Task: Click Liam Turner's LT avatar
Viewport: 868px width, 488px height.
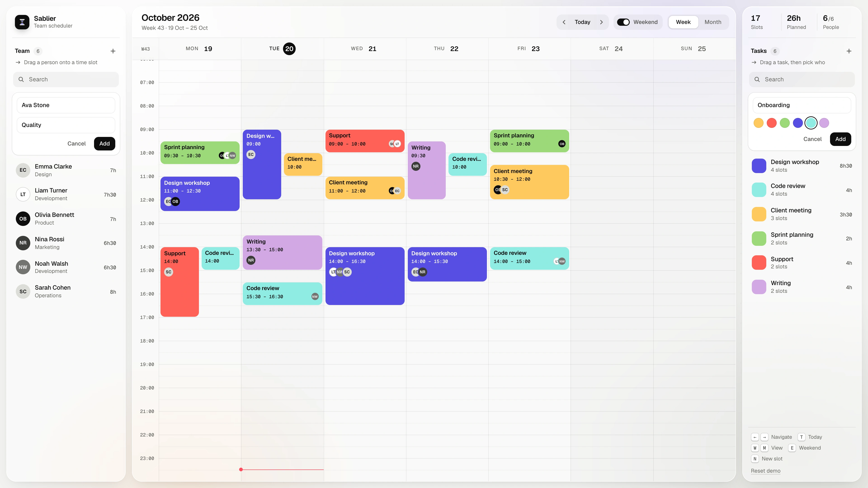Action: click(x=23, y=194)
